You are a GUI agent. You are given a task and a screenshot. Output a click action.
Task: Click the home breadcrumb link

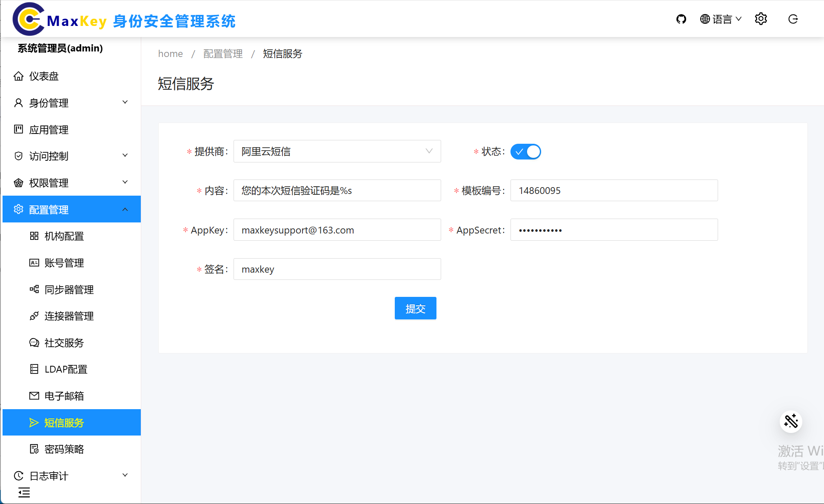click(170, 54)
